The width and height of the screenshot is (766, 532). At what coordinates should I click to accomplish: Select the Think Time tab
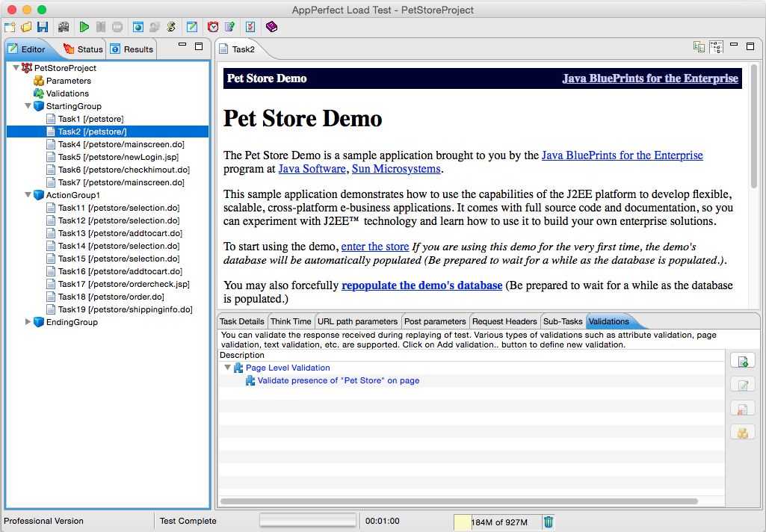coord(291,321)
